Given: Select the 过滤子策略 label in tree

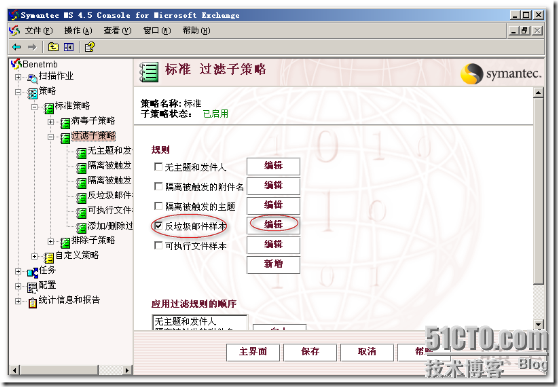Looking at the screenshot, I should point(94,136).
